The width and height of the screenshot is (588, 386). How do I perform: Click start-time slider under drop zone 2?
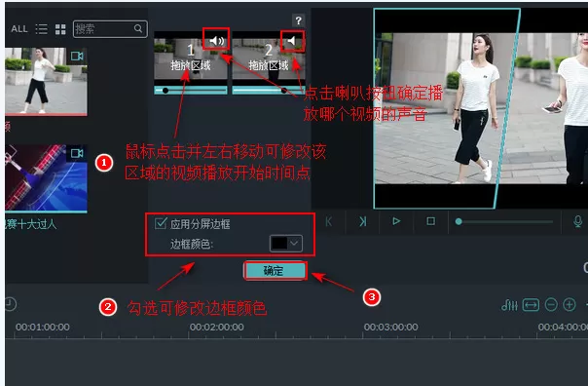(x=269, y=90)
